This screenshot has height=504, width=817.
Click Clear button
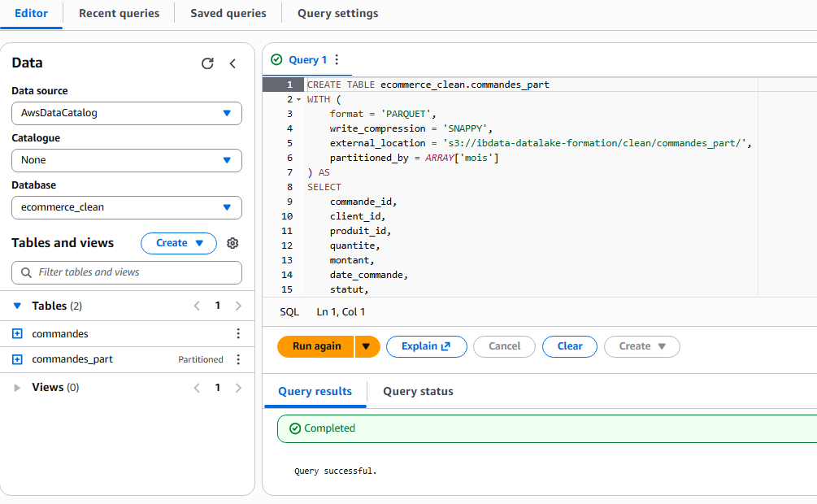570,346
